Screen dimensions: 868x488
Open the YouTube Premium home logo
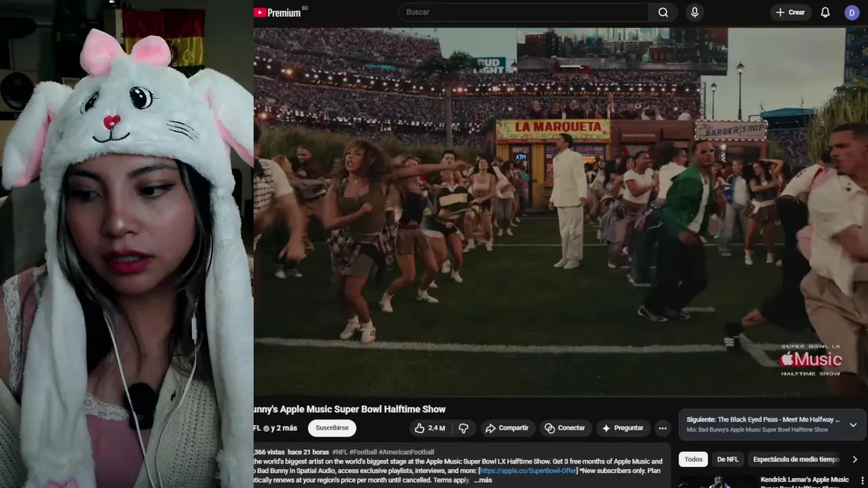pos(277,12)
